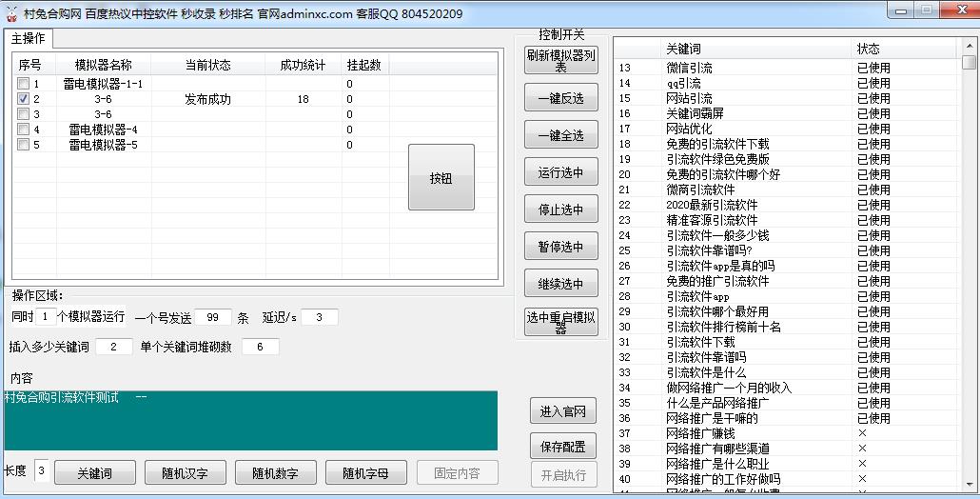Click the 挂起数 column header
980x499 pixels.
pyautogui.click(x=365, y=65)
